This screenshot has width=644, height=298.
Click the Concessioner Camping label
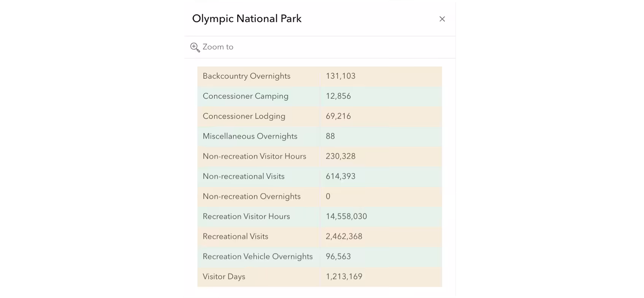point(246,96)
